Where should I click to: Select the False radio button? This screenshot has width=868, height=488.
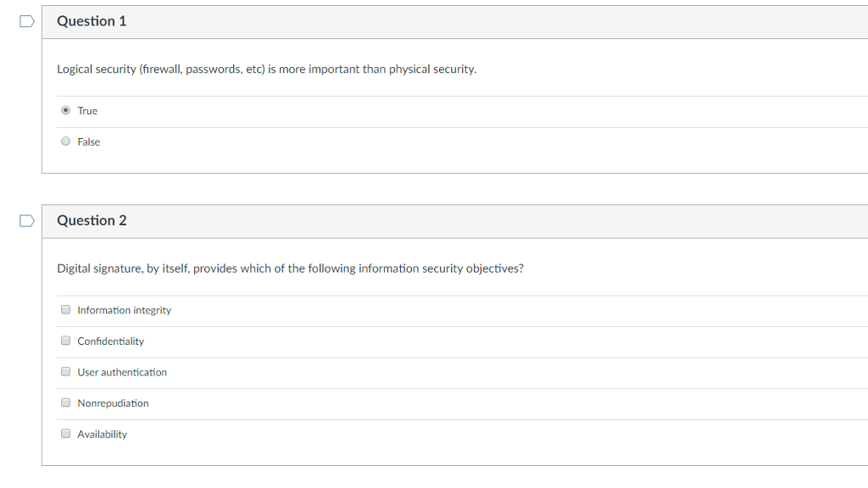65,141
